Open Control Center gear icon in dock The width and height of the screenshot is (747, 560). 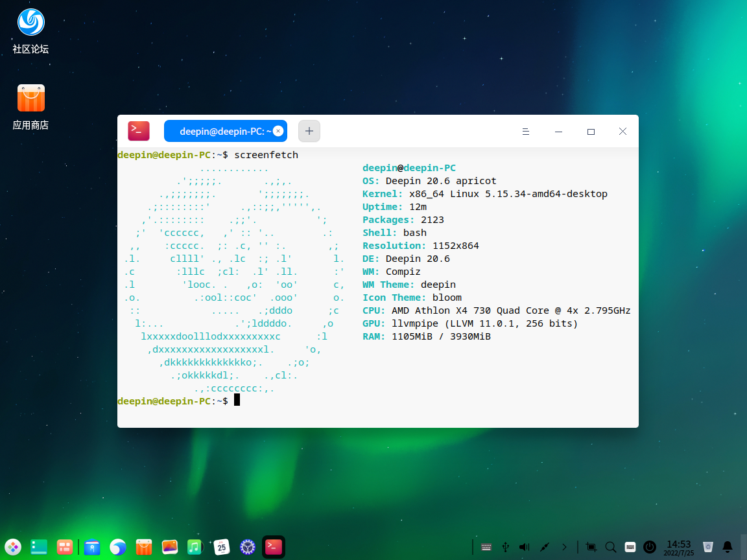click(247, 547)
